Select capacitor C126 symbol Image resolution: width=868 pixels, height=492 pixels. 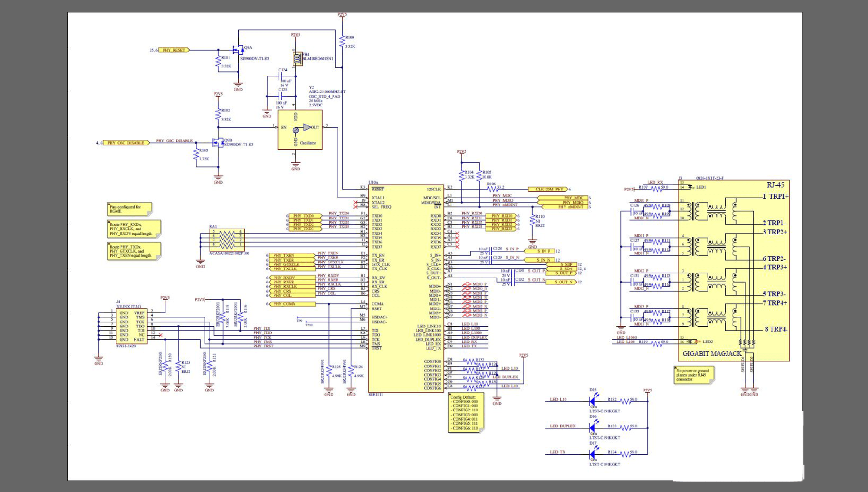[633, 211]
